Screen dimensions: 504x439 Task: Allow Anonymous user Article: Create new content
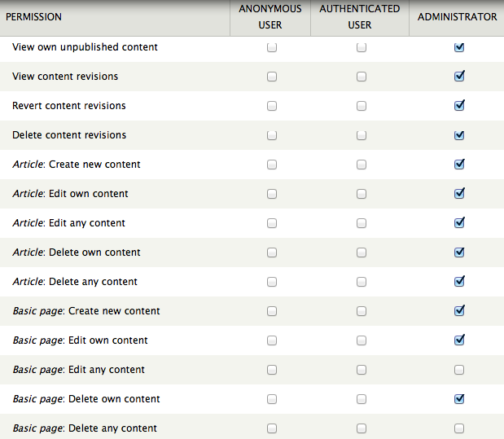(272, 165)
